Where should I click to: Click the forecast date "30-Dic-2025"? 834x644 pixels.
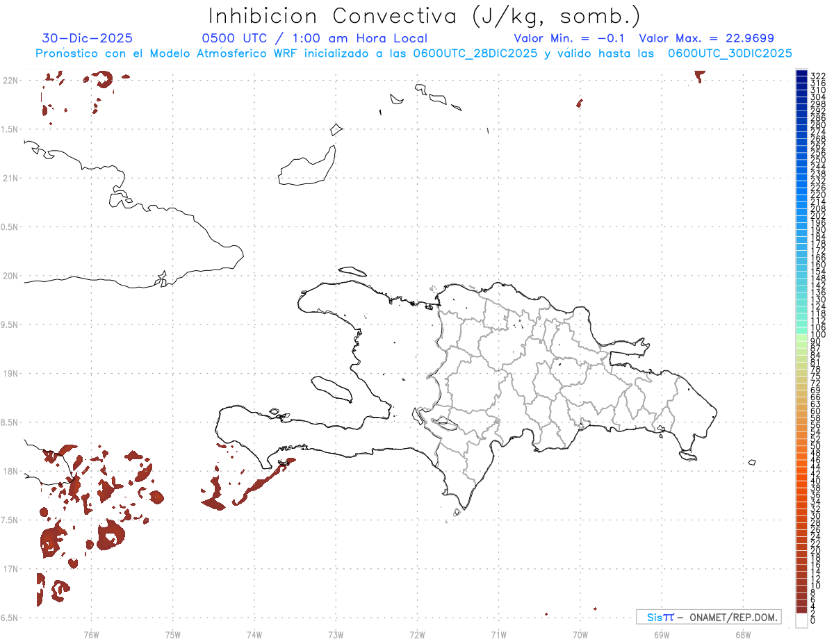[x=88, y=38]
